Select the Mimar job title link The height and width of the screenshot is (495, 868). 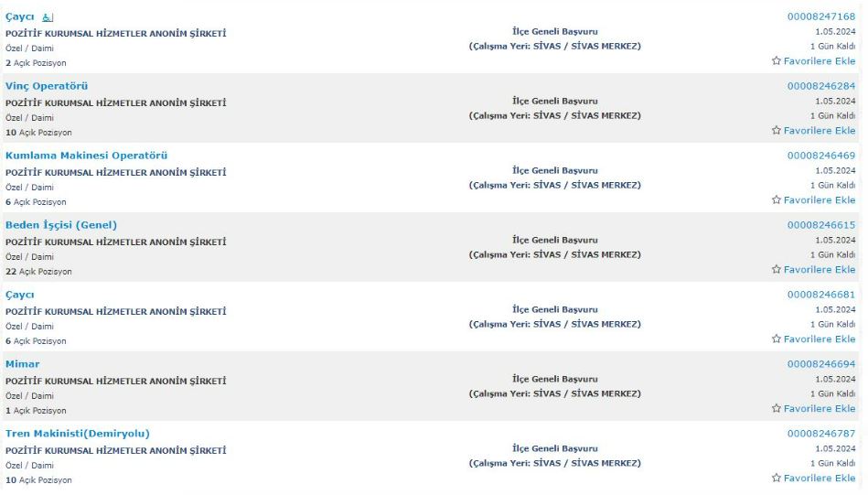22,364
